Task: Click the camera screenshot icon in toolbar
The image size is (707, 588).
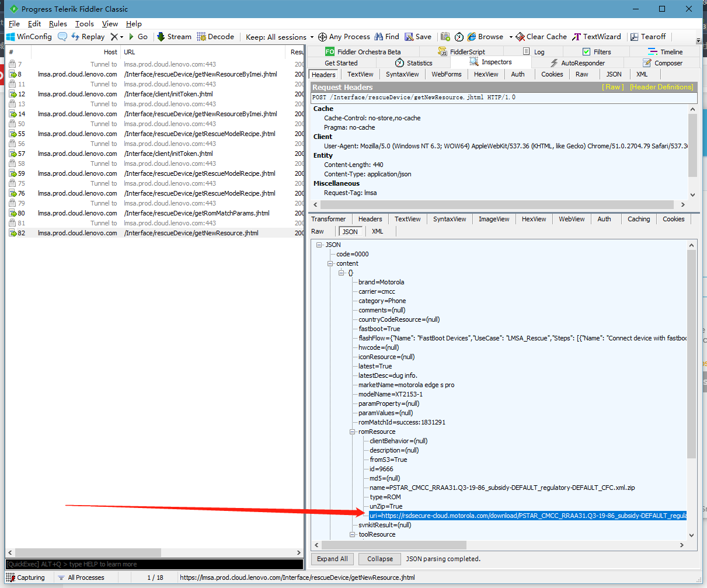Action: tap(445, 37)
